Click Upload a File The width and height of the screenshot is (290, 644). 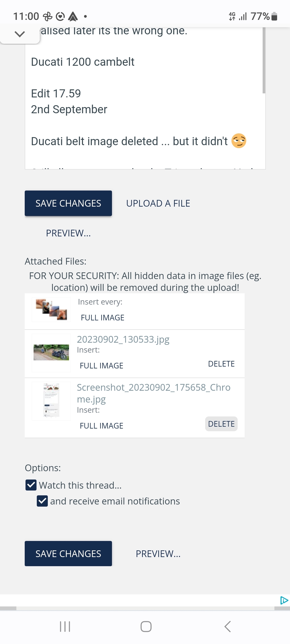click(x=158, y=203)
